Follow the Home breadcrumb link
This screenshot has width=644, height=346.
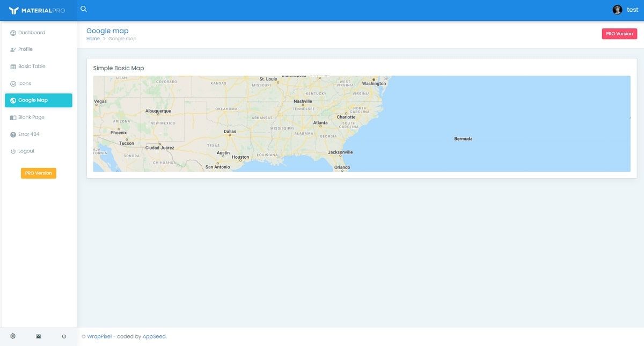point(93,39)
